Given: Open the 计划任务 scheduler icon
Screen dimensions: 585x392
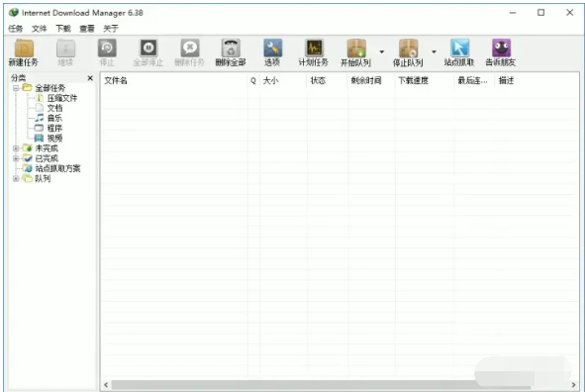Looking at the screenshot, I should coord(314,49).
